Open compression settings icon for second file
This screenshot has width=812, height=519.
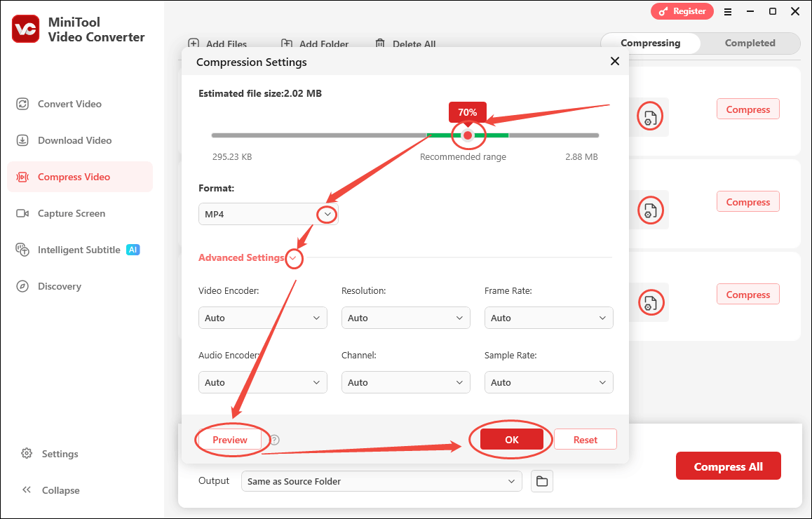[x=650, y=210]
